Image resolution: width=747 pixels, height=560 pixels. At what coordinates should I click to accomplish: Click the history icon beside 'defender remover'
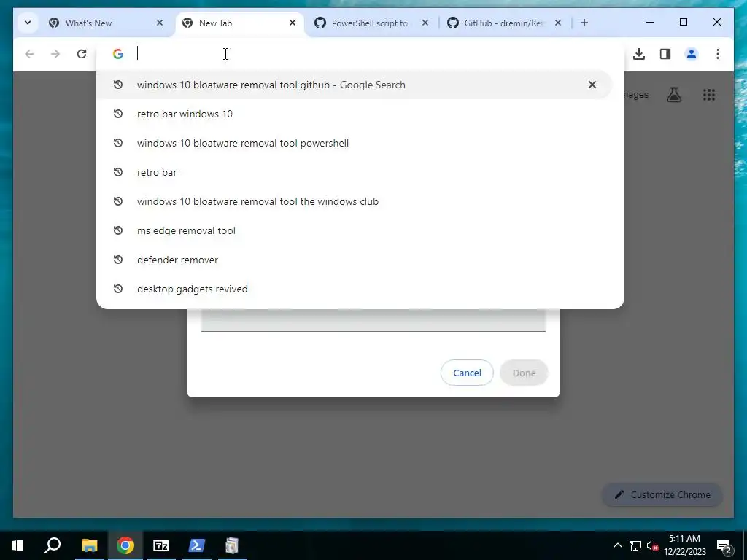point(118,260)
